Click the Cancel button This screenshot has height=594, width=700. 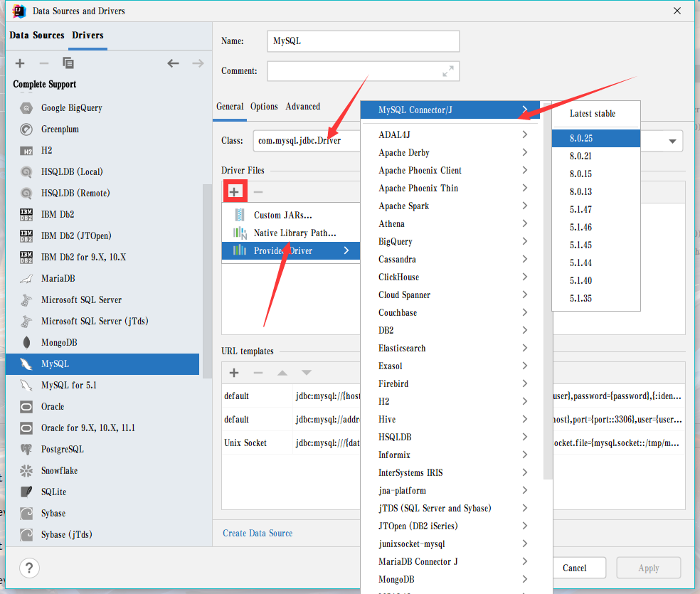(x=574, y=568)
